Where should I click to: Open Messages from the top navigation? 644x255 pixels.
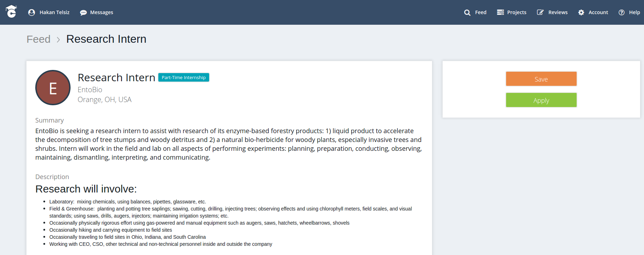click(102, 12)
